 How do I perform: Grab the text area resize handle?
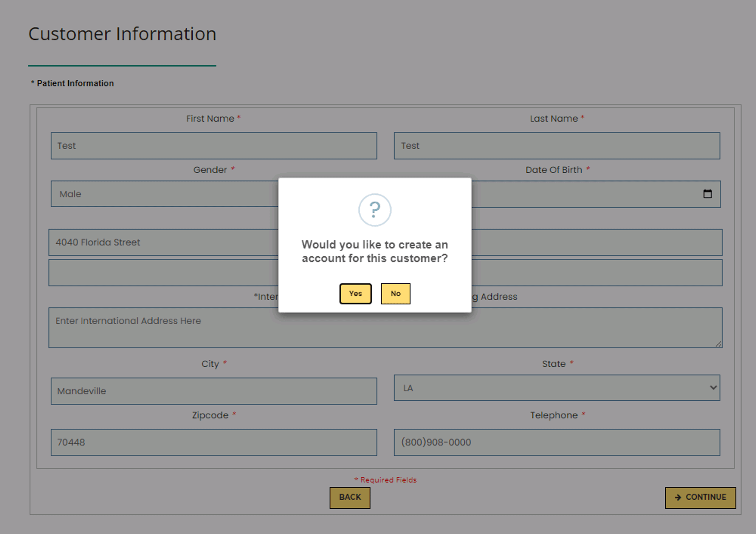click(718, 344)
